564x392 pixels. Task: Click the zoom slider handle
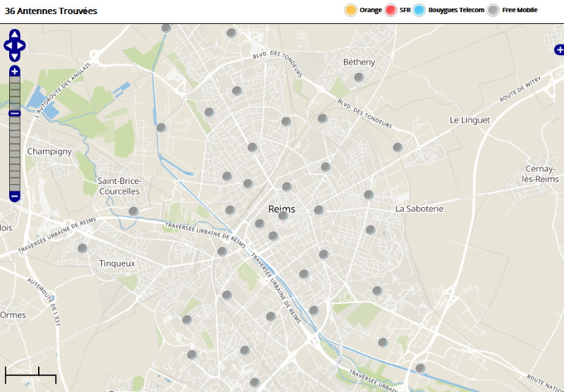tap(15, 114)
